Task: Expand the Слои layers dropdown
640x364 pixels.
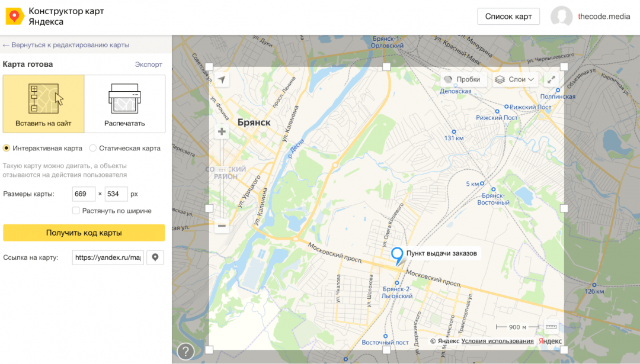Action: (514, 79)
